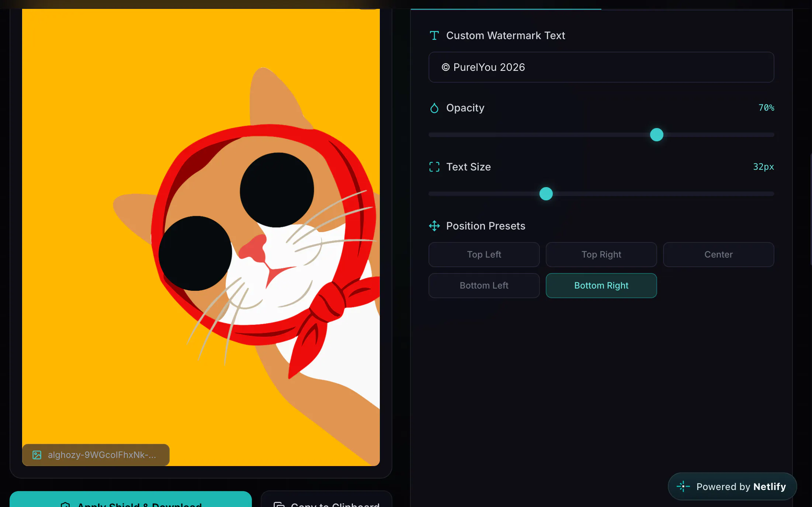Click Copy to Clipboard button
812x507 pixels.
click(326, 500)
